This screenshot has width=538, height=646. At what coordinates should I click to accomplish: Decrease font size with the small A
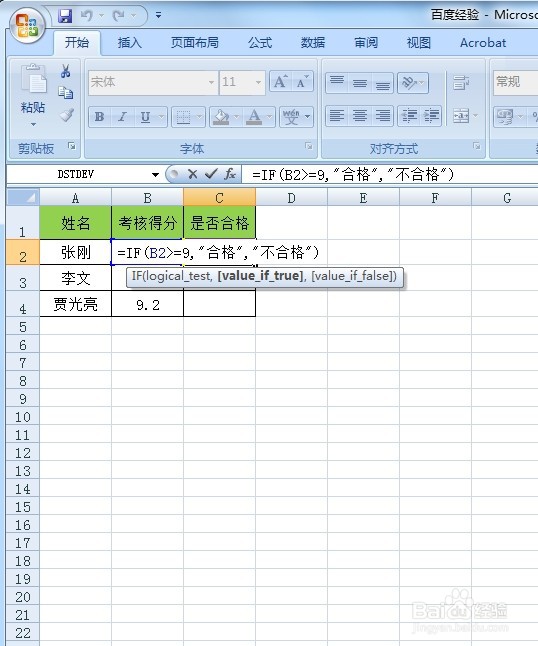(302, 82)
